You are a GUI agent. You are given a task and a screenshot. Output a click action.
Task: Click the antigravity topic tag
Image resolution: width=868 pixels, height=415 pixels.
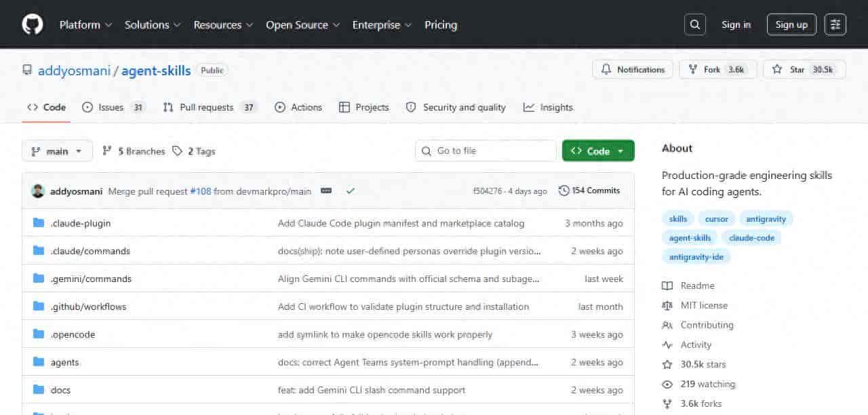pos(766,219)
